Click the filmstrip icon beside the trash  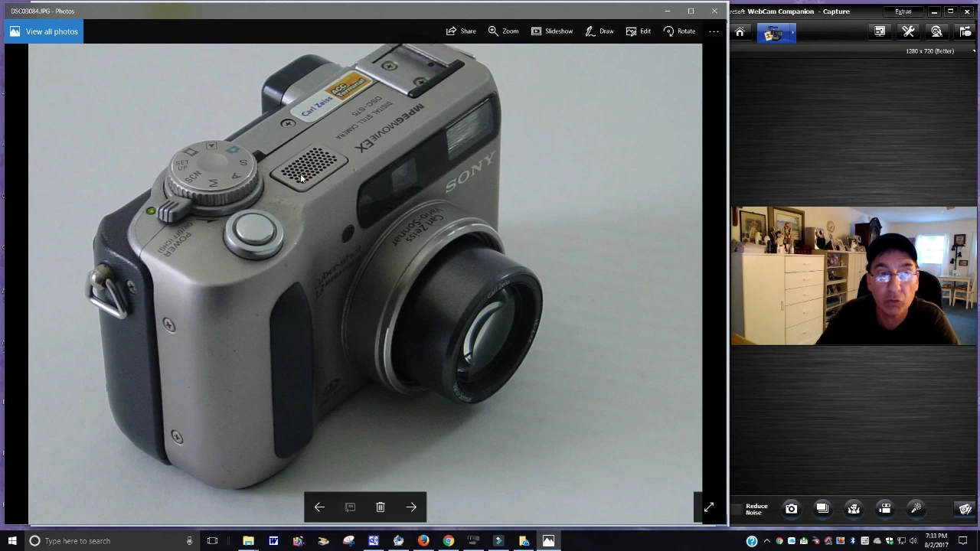(350, 507)
